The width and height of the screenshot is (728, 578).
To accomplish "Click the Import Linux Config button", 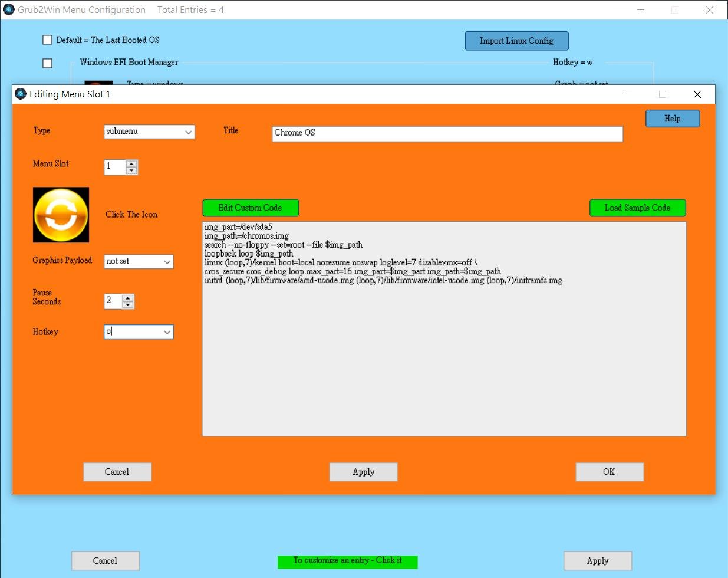I will [516, 41].
